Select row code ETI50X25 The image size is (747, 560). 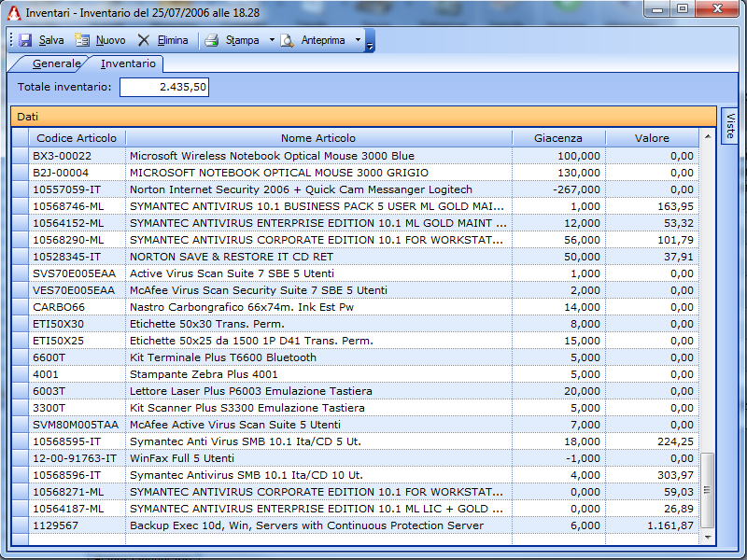coord(58,341)
